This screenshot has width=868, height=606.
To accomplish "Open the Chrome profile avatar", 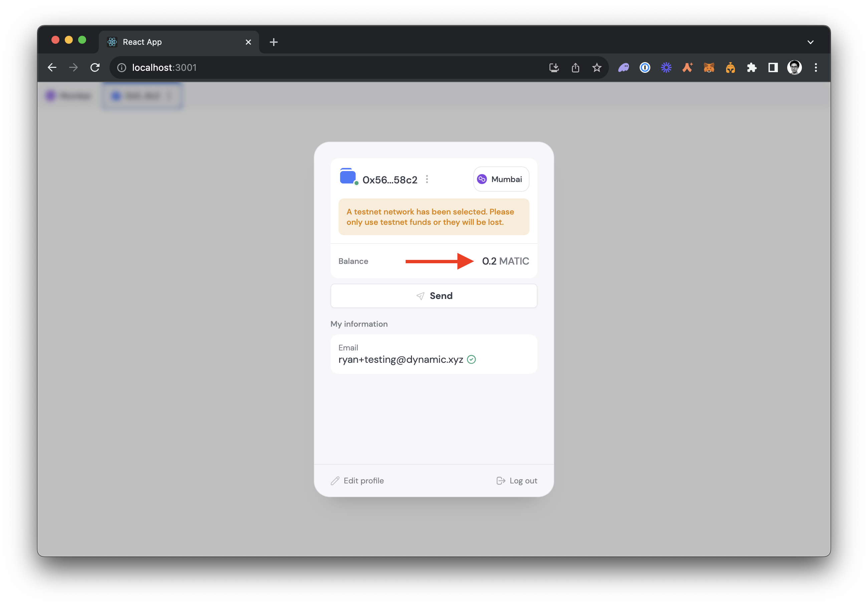I will pos(794,68).
